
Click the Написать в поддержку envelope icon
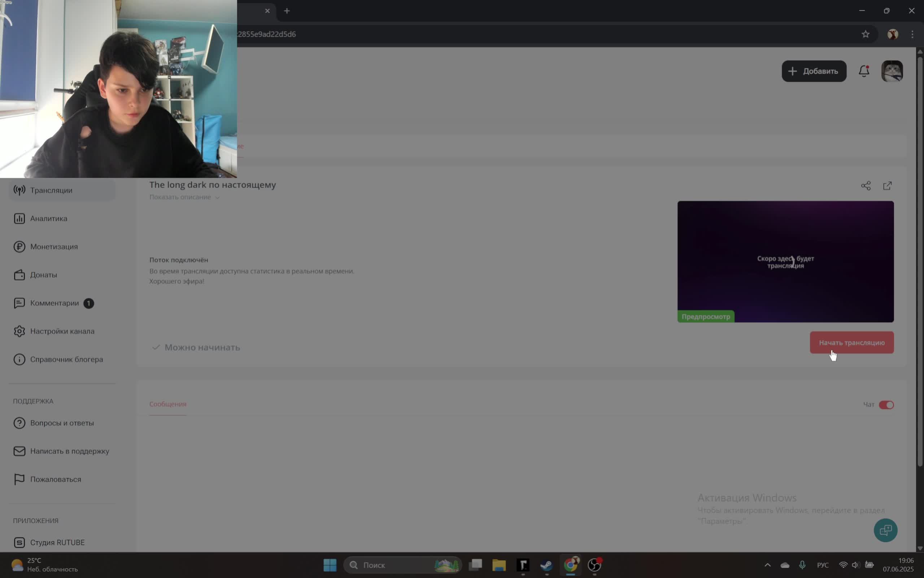(x=19, y=451)
